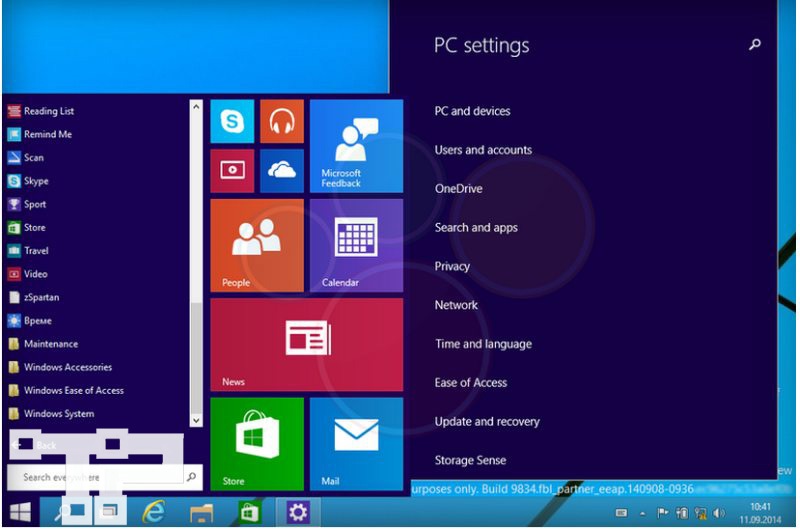
Task: Open Privacy settings
Action: point(452,266)
